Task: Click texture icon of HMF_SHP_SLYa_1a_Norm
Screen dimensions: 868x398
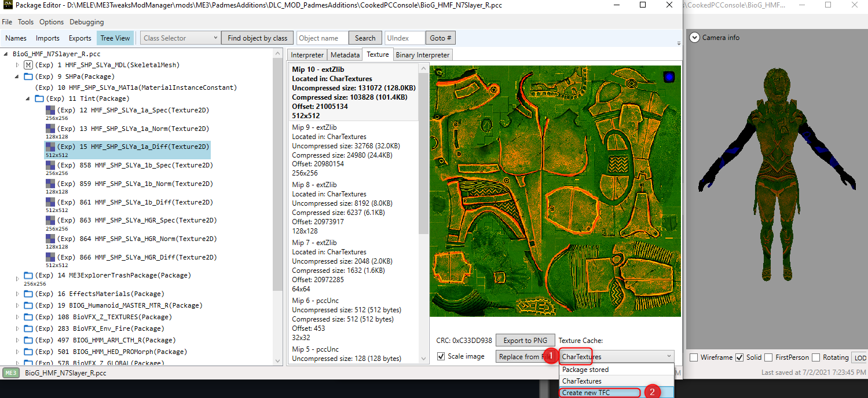Action: pyautogui.click(x=50, y=129)
